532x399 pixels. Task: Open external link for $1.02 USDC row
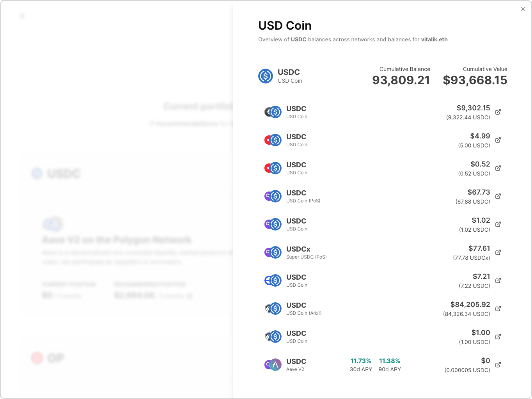point(498,224)
